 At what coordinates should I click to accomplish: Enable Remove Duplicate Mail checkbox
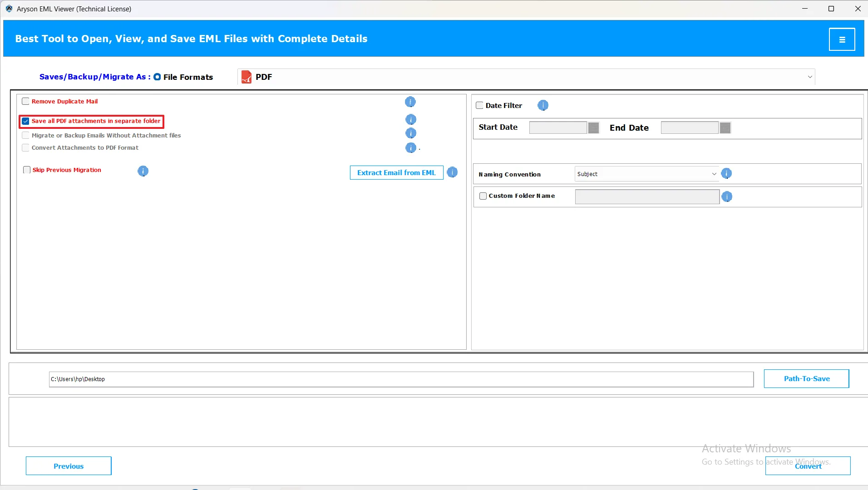coord(26,102)
